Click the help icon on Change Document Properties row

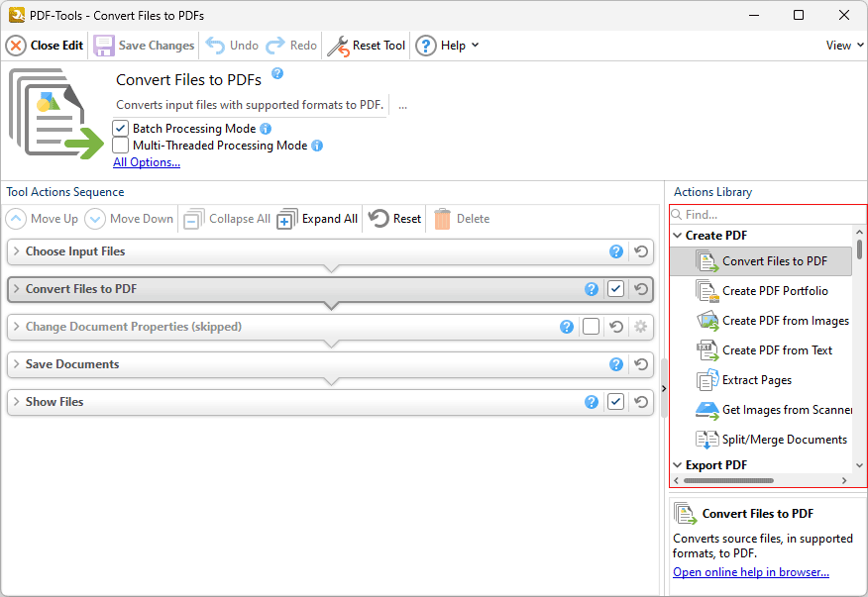coord(567,327)
